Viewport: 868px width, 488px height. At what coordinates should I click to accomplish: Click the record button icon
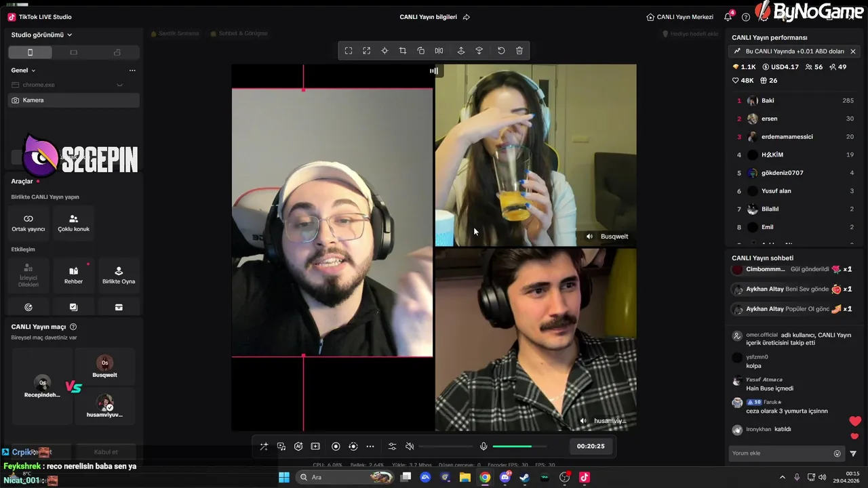[x=336, y=447]
